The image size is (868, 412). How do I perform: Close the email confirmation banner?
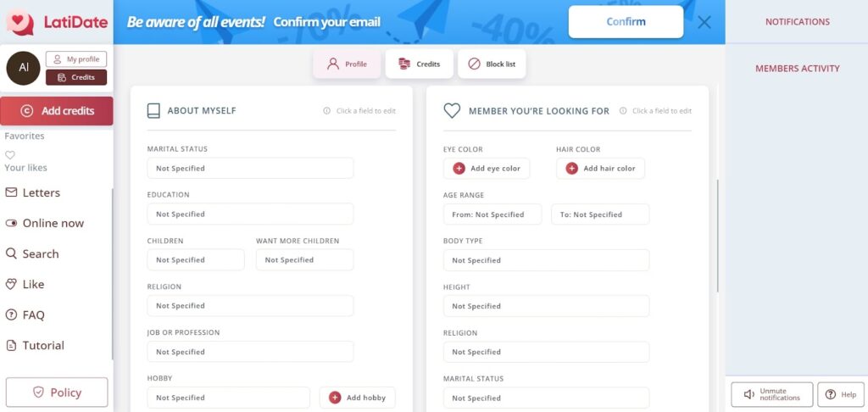pyautogui.click(x=704, y=22)
